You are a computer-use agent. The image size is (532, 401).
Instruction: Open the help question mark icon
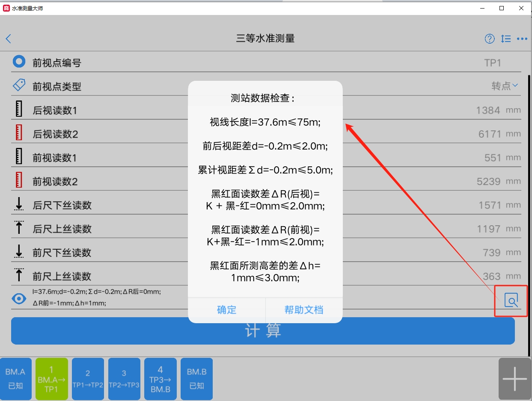coord(489,38)
